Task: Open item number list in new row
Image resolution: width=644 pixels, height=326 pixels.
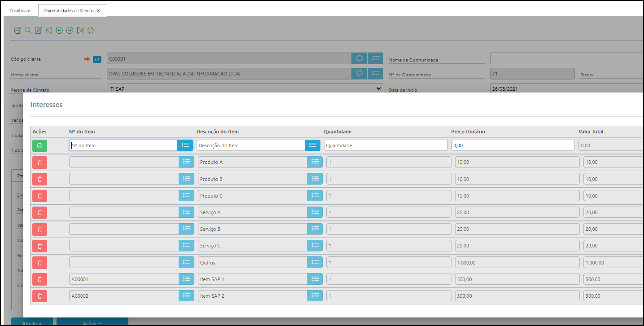Action: coord(185,145)
